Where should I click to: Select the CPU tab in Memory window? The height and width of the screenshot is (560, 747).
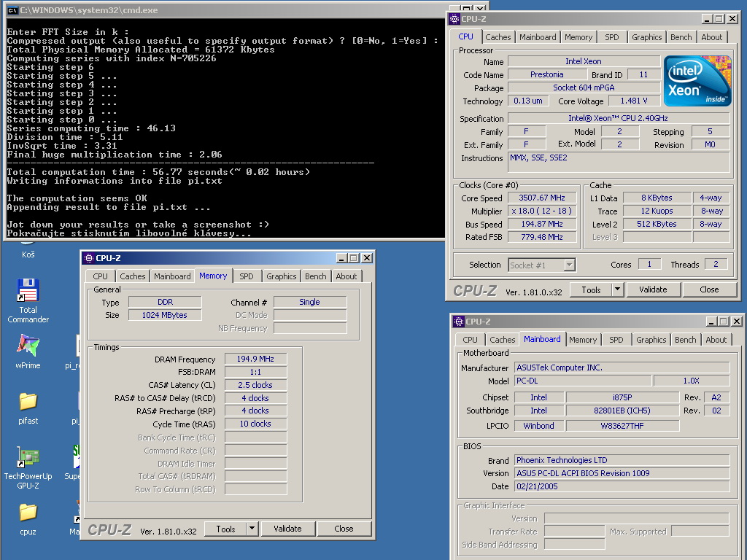[100, 276]
